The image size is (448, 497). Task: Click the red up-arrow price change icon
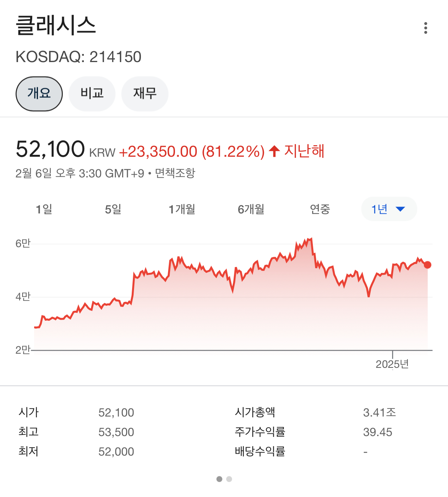(x=274, y=151)
